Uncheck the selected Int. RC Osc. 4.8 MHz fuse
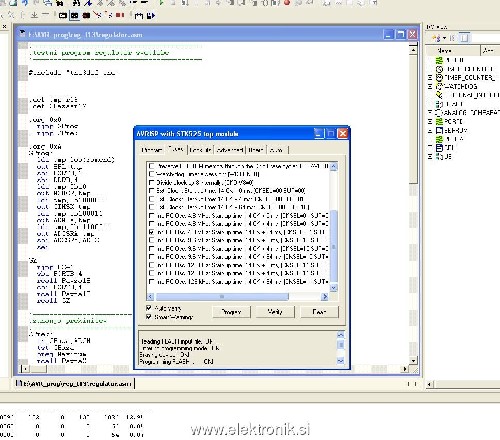Screen dimensions: 500x440 tap(152, 232)
